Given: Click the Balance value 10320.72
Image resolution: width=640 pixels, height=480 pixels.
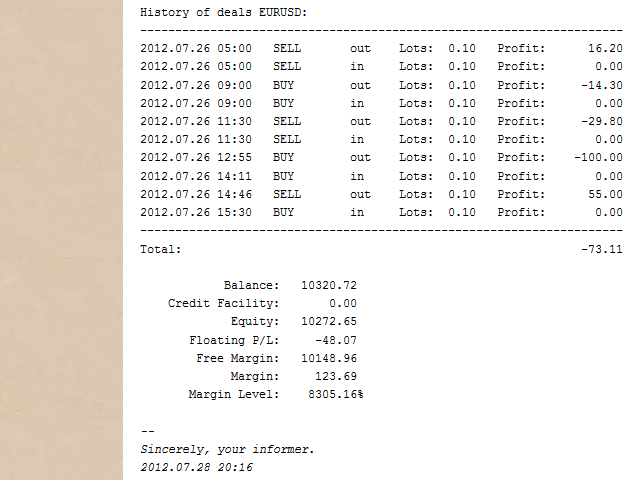Looking at the screenshot, I should (328, 285).
